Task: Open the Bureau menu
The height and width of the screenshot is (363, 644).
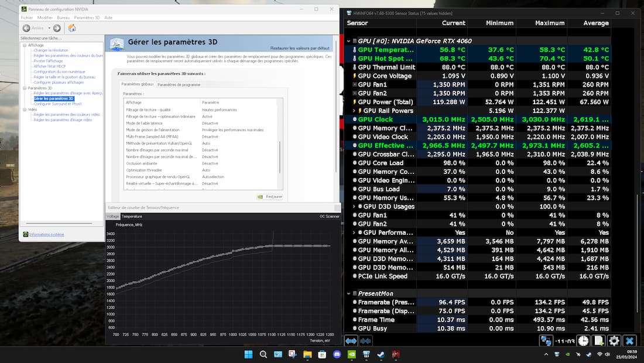Action: [63, 18]
